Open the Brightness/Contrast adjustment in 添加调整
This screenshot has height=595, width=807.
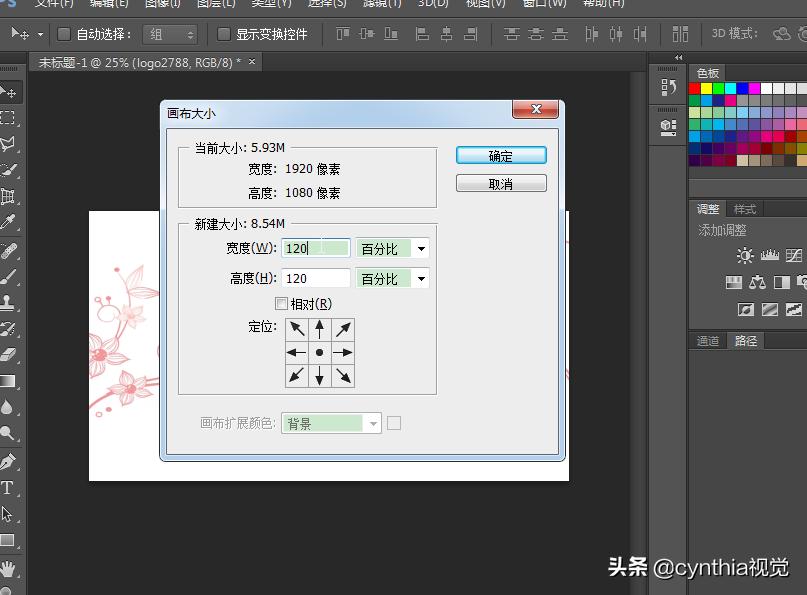click(745, 255)
